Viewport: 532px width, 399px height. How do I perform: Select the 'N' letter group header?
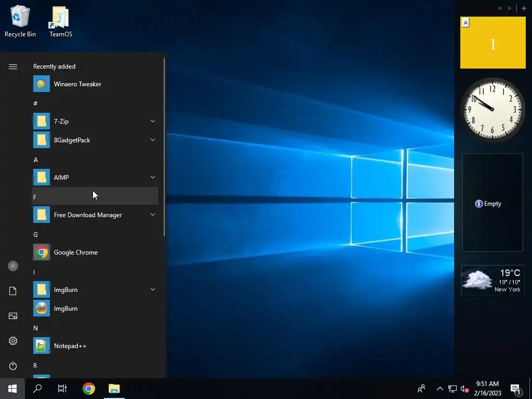tap(95, 328)
